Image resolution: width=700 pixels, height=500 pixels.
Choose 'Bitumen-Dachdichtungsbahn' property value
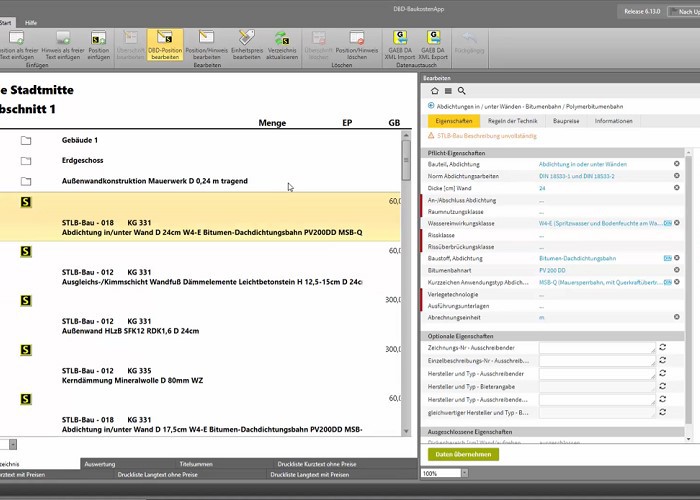click(577, 258)
